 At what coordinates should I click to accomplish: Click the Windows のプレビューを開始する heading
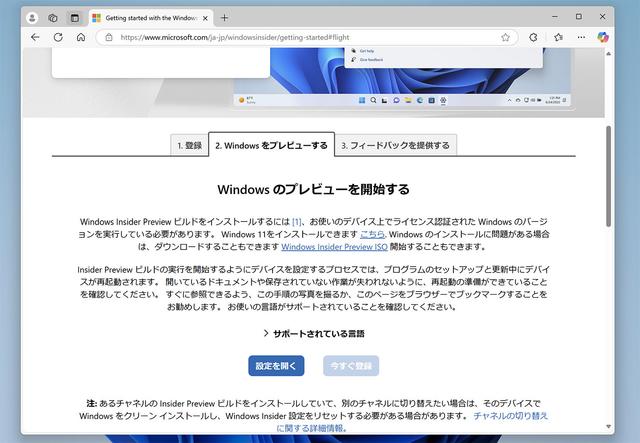tap(313, 189)
